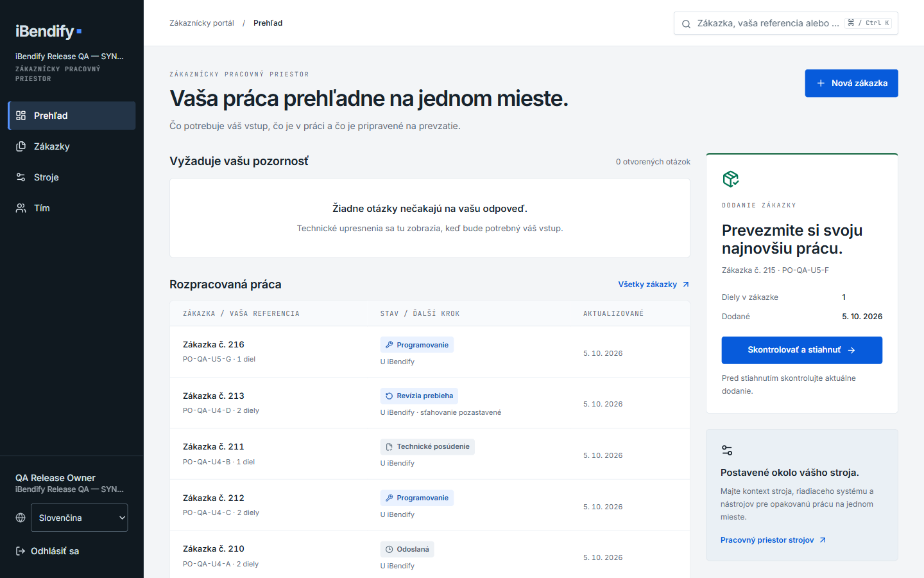Open order Zákazka č. 212
This screenshot has width=924, height=578.
[x=214, y=498]
